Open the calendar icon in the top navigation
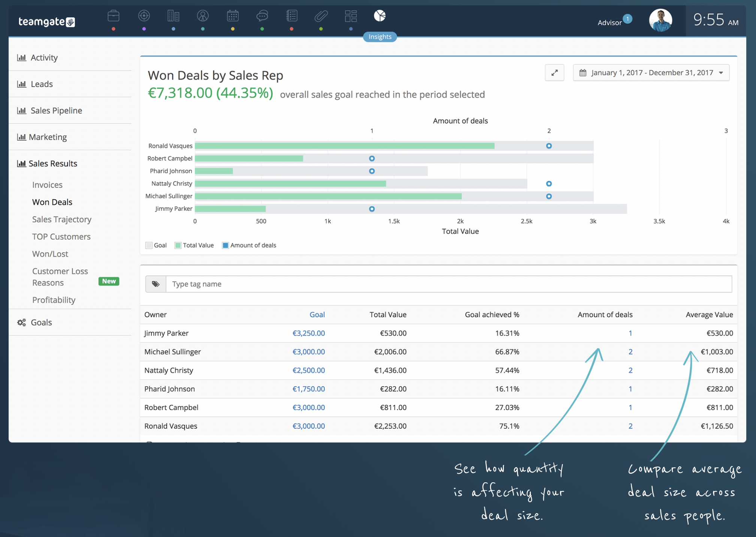 [233, 16]
